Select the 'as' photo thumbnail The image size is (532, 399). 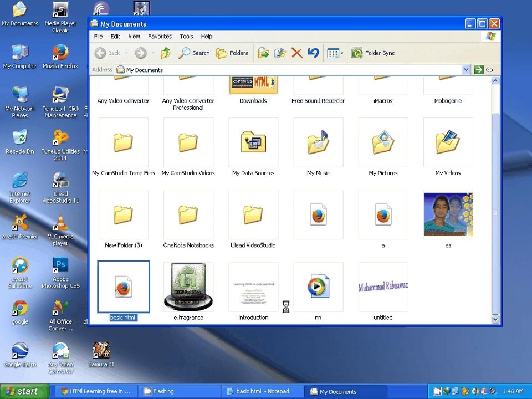pos(448,215)
